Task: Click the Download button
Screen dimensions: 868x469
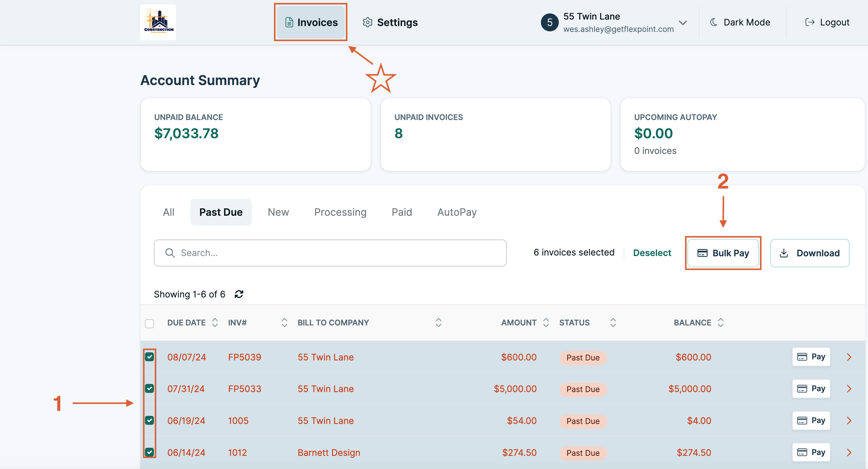Action: tap(809, 253)
